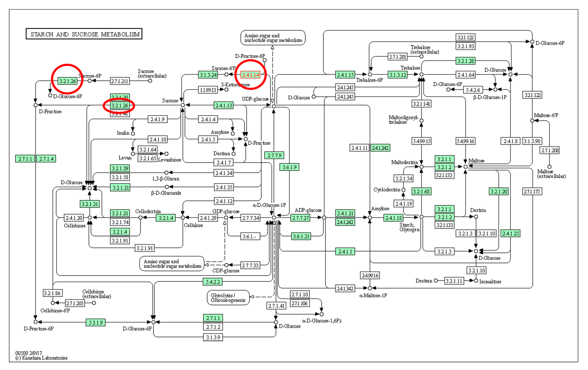Click the Cellobiose compound circle node
This screenshot has width=588, height=370.
[x=90, y=218]
